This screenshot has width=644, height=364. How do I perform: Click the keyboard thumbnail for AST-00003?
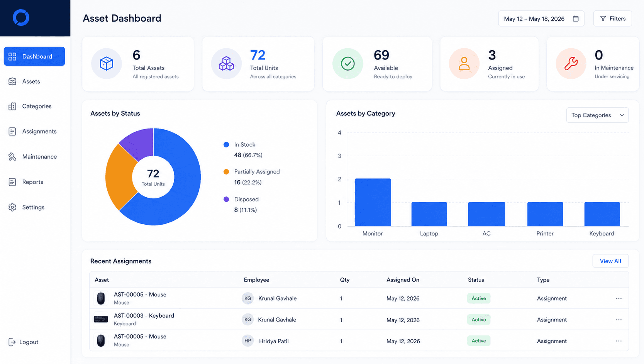[101, 319]
